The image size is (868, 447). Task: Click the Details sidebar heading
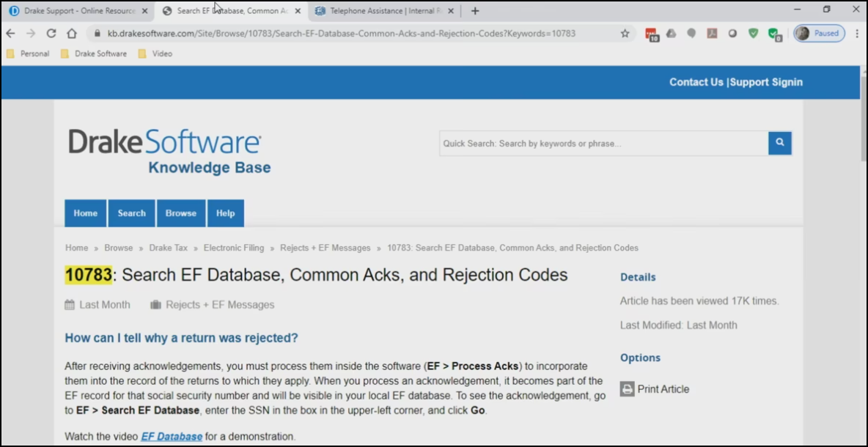click(638, 277)
